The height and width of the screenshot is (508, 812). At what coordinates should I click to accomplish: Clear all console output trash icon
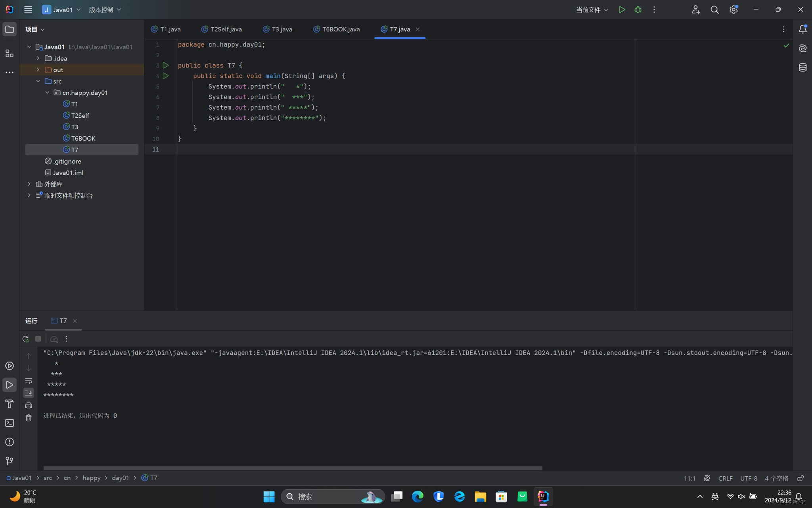coord(29,418)
